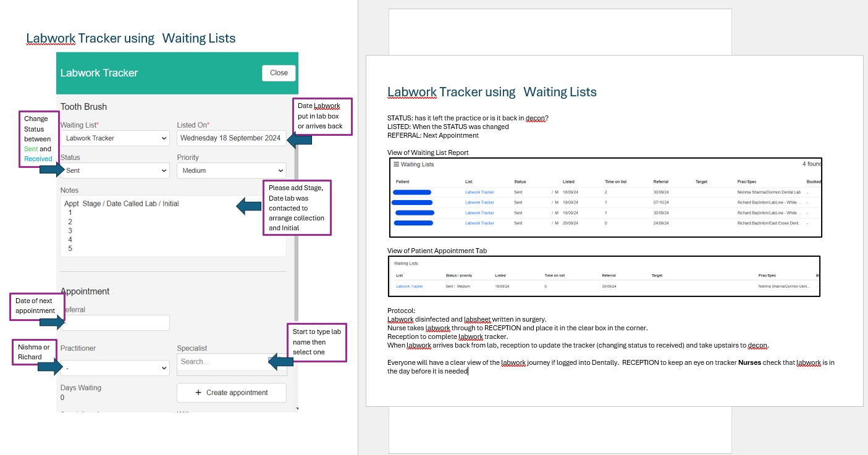
Task: Click the Close button on Labwork Tracker form
Action: point(279,73)
